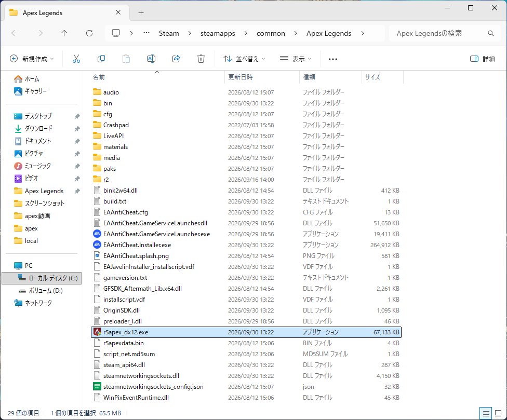The image size is (507, 420).
Task: Click the Copy icon in toolbar
Action: (101, 59)
